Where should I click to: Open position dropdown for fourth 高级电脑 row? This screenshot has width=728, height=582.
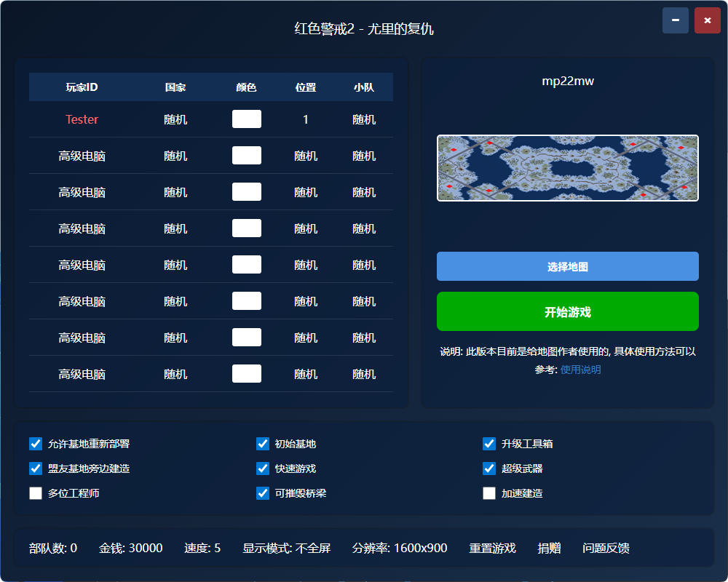tap(306, 265)
